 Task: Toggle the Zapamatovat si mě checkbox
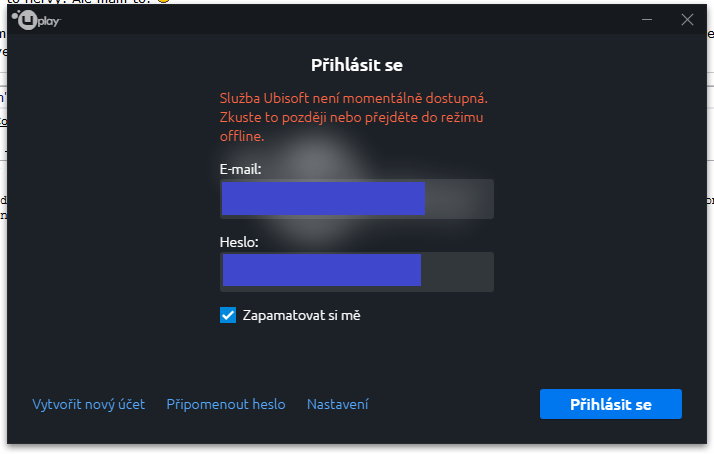[x=228, y=315]
